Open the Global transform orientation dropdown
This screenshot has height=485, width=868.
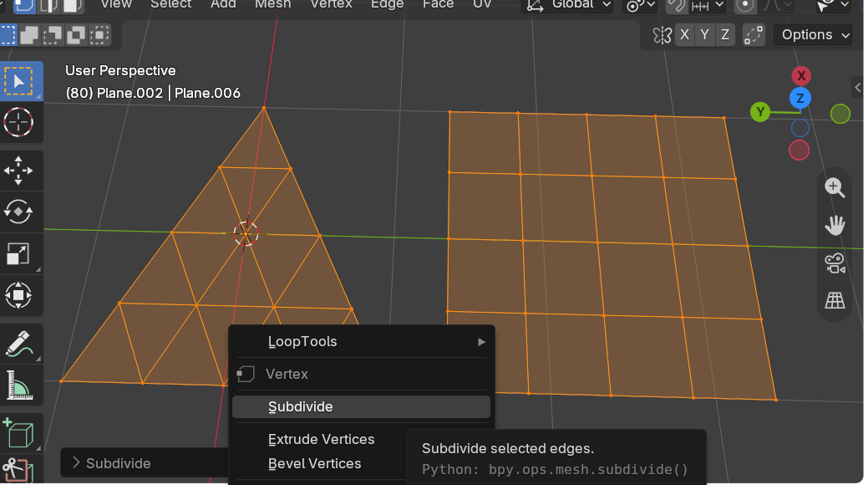[568, 6]
